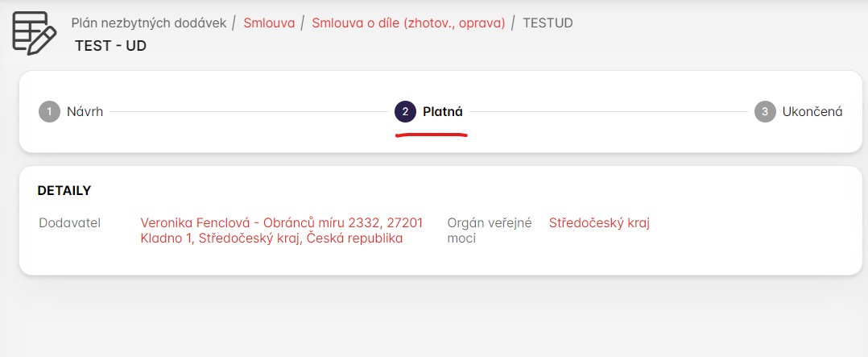Viewport: 868px width, 357px height.
Task: Go to the Smlouva breadcrumb link
Action: (269, 23)
